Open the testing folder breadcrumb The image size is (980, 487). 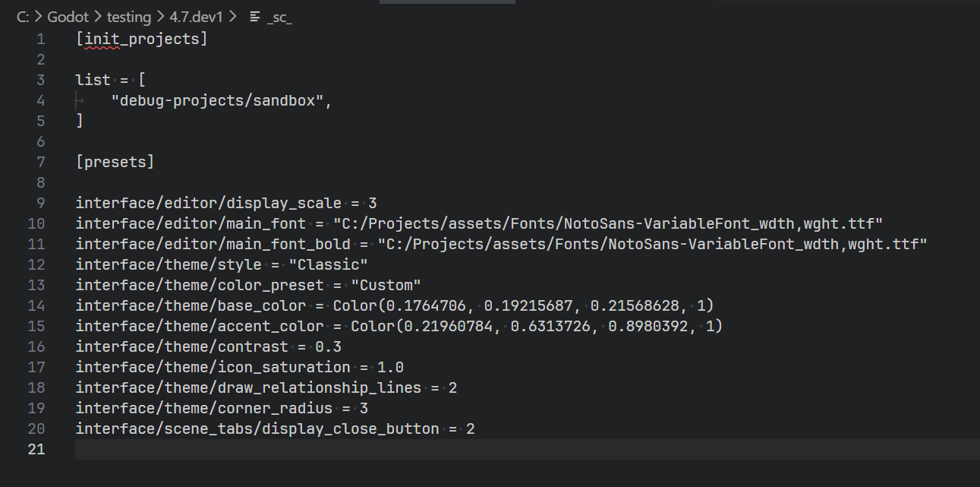click(130, 17)
